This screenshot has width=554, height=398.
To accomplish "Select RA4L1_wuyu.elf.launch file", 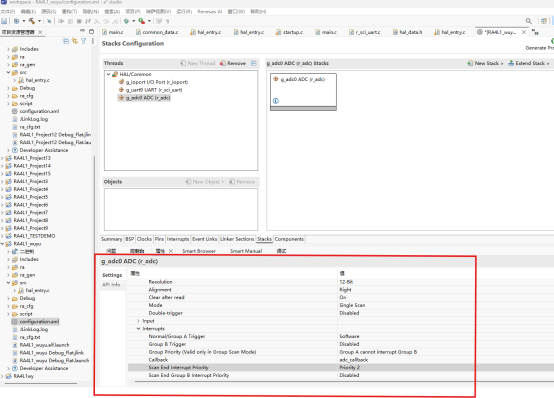I will point(44,345).
